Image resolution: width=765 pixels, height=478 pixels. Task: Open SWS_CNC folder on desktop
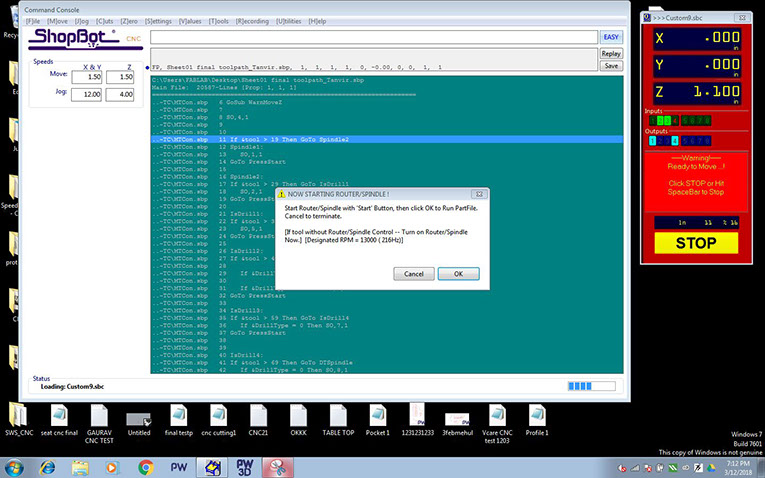coord(19,420)
